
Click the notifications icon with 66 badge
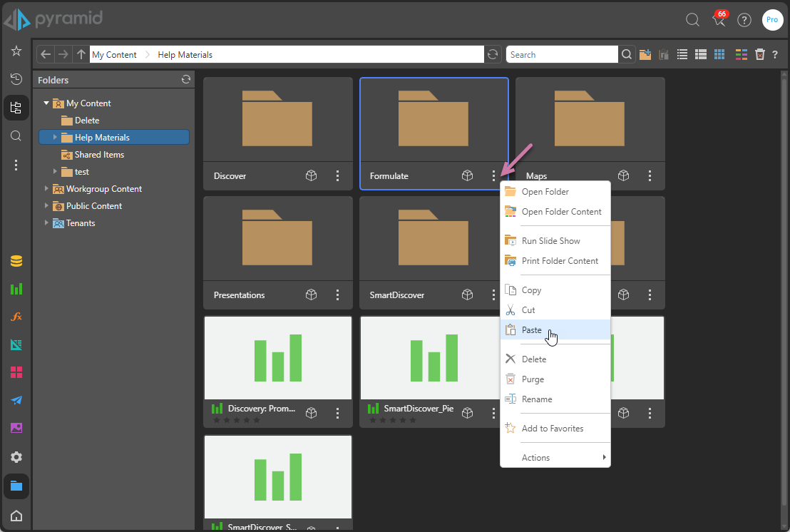point(719,20)
